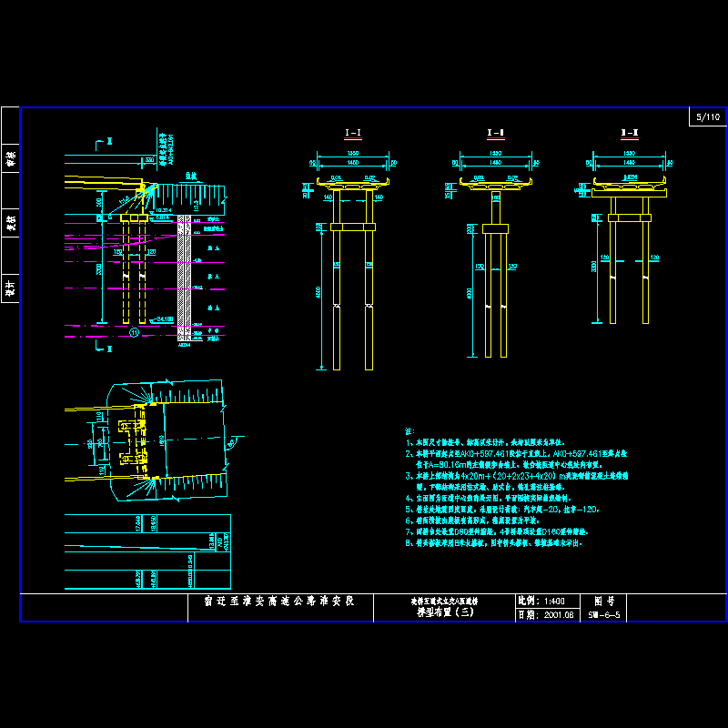Select the 注: notes heading
Viewport: 728px width, 728px height.
click(x=409, y=430)
